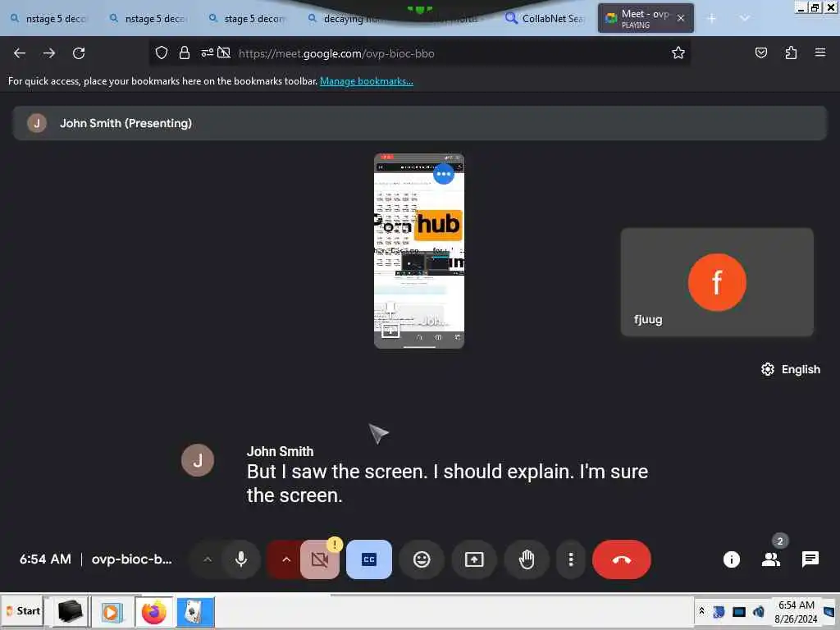
Task: Open the tray volume speaker icon
Action: click(x=759, y=611)
